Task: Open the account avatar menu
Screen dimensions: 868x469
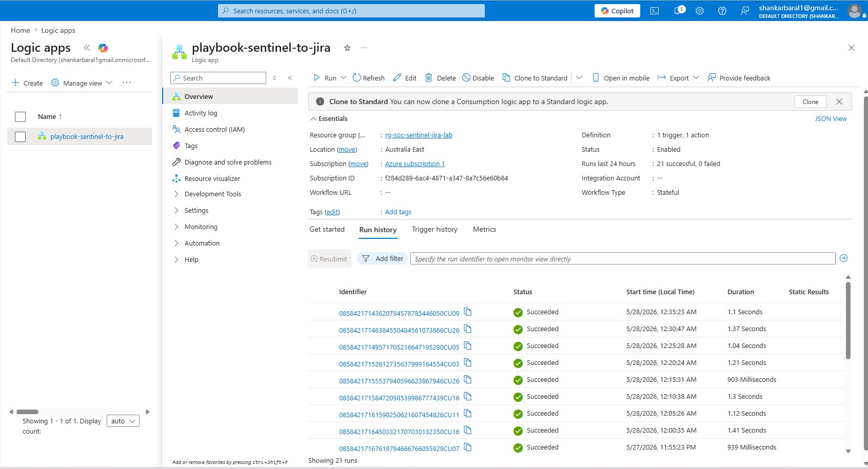Action: tap(854, 11)
